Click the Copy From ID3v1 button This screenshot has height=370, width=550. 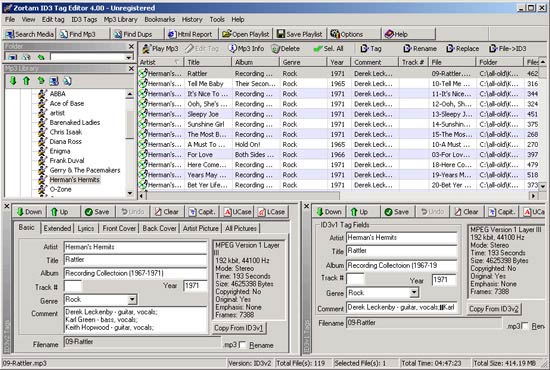[x=239, y=328]
